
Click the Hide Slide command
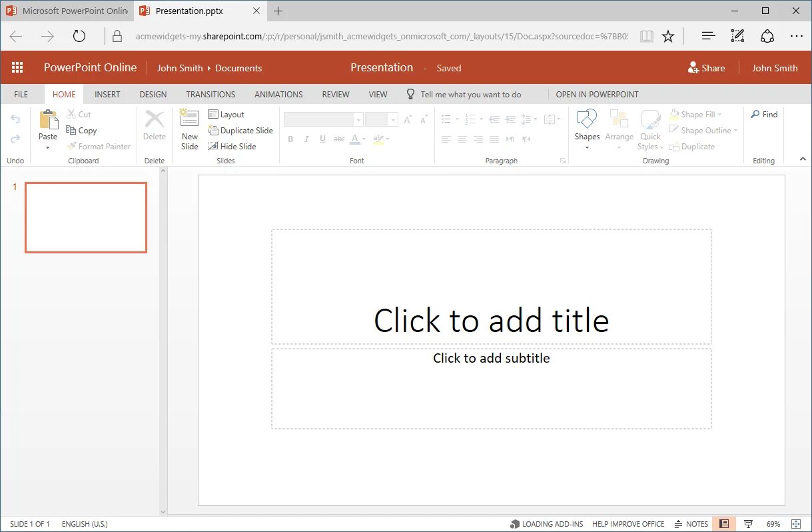(x=232, y=147)
